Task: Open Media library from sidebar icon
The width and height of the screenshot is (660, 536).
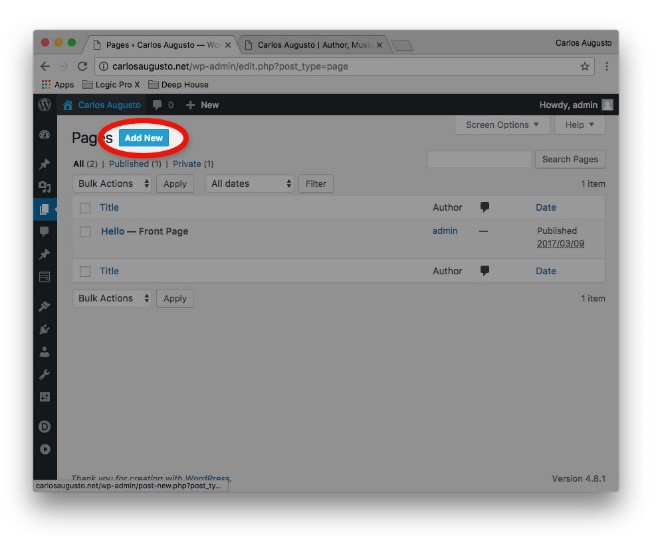Action: pyautogui.click(x=44, y=186)
